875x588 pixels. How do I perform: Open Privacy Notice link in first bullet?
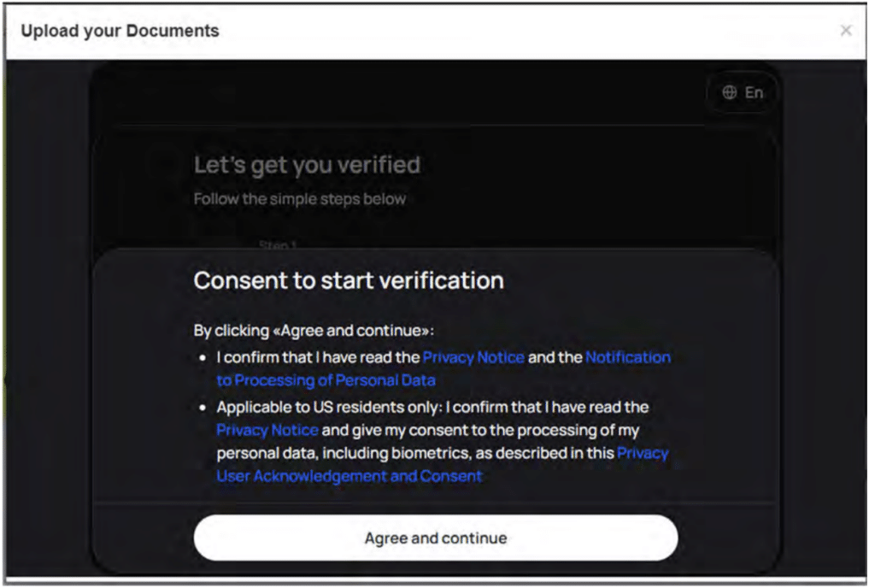pos(473,357)
